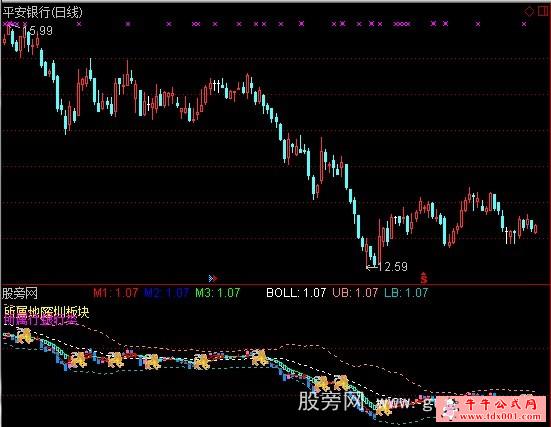Click the red diamond icon at top right
The height and width of the screenshot is (427, 551).
coord(529,11)
